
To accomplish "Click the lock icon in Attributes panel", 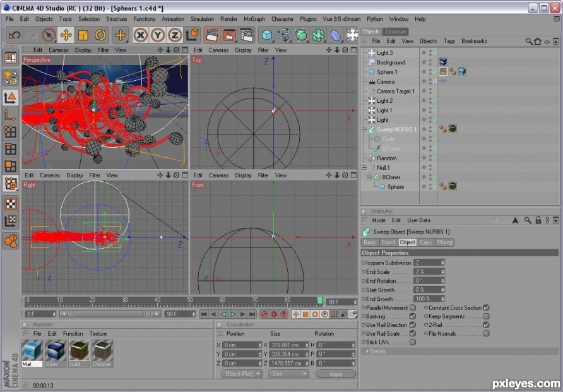I will click(538, 220).
